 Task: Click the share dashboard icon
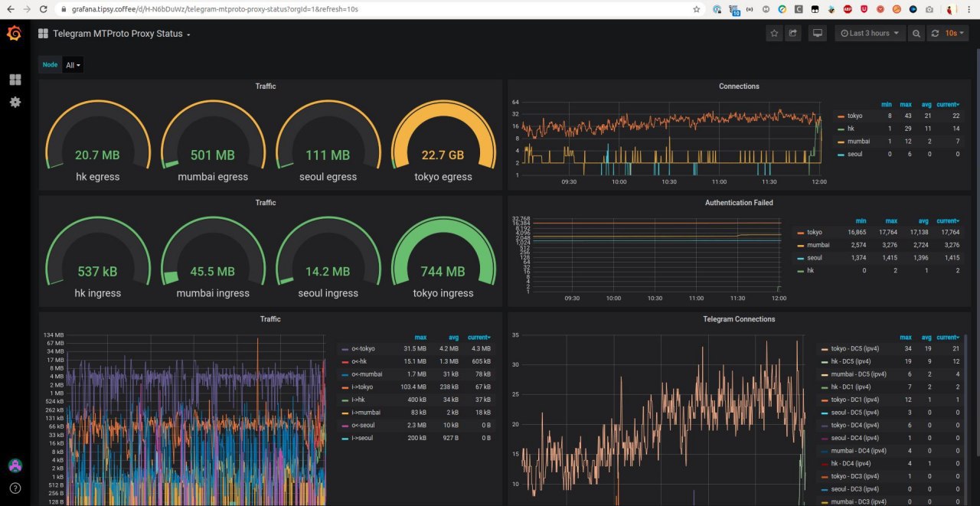tap(793, 34)
